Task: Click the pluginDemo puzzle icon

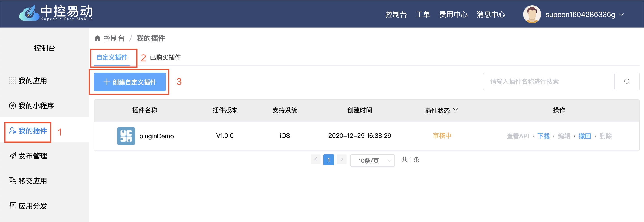Action: (126, 136)
